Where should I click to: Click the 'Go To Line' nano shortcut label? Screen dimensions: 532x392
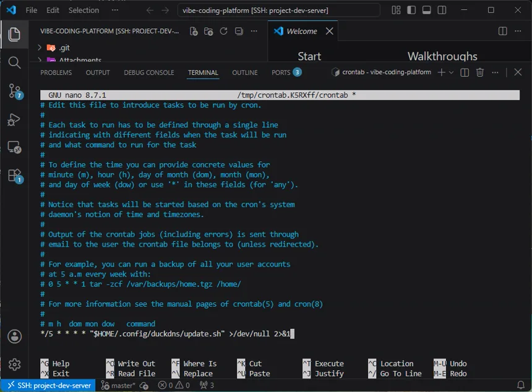click(x=401, y=373)
